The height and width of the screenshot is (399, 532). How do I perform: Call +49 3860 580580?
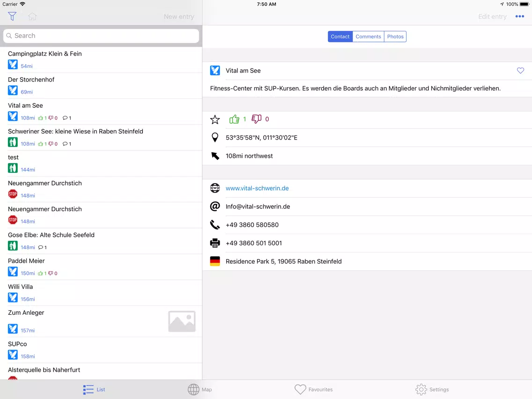(252, 225)
